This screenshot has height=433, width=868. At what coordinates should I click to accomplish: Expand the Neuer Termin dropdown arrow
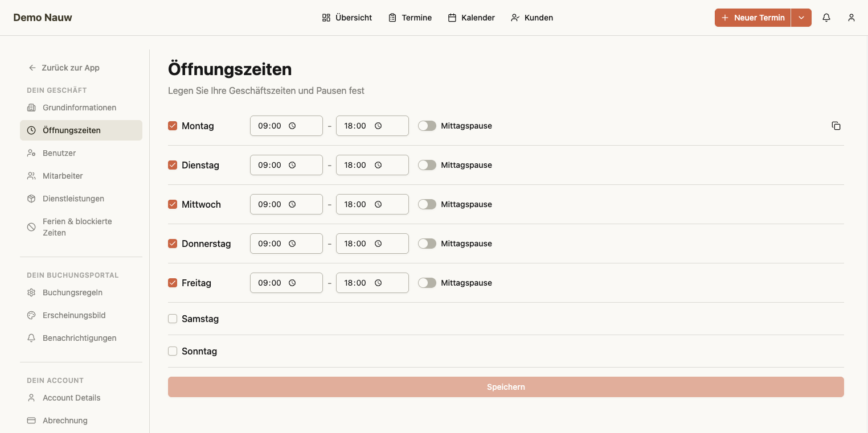coord(801,18)
